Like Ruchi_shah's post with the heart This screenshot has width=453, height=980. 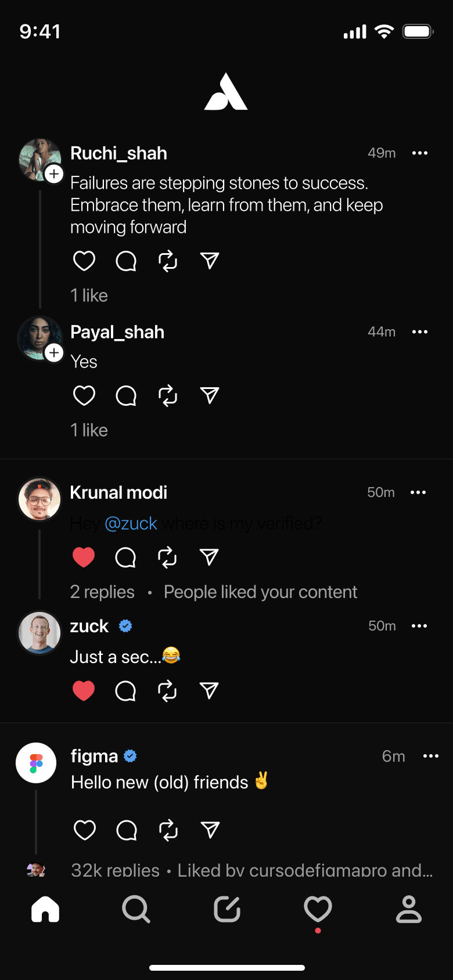tap(84, 261)
